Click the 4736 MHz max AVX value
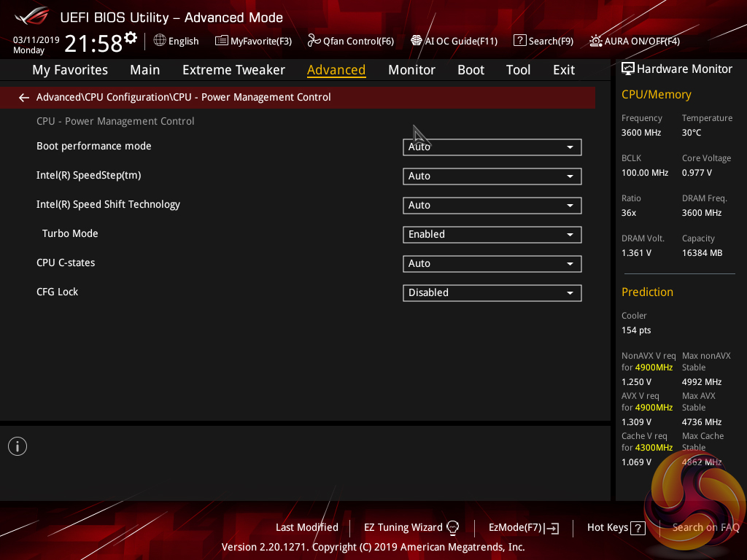The image size is (747, 560). pos(701,422)
